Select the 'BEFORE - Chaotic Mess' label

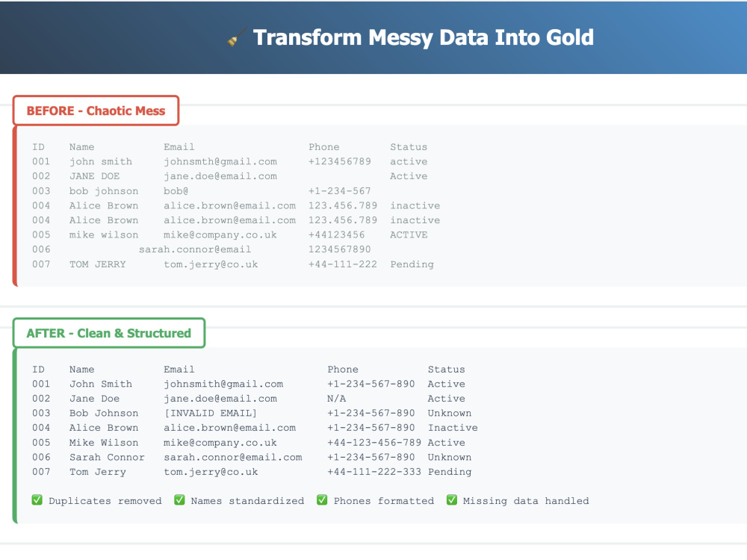(x=96, y=111)
